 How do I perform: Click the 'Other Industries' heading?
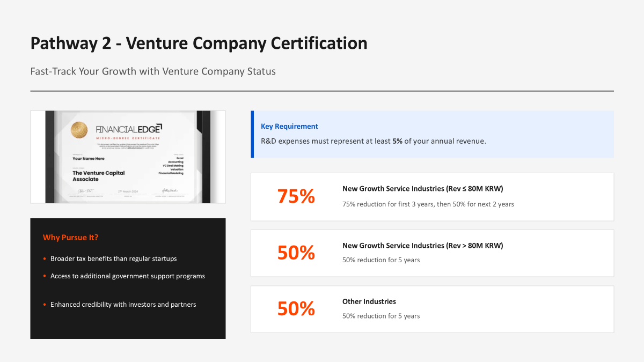(369, 302)
